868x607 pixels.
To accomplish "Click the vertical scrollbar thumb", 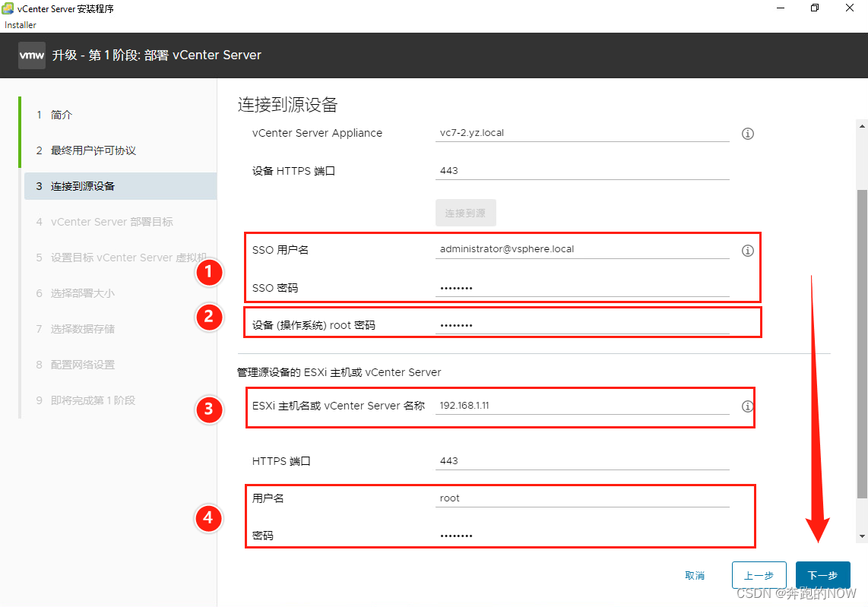I will [x=862, y=344].
